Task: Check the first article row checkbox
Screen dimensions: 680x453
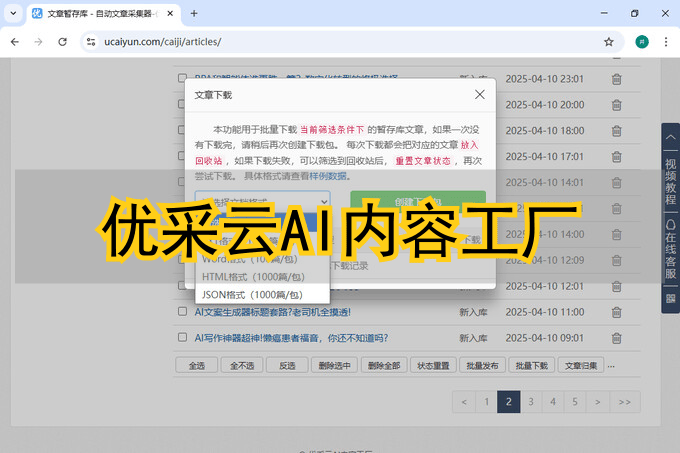Action: (x=182, y=80)
